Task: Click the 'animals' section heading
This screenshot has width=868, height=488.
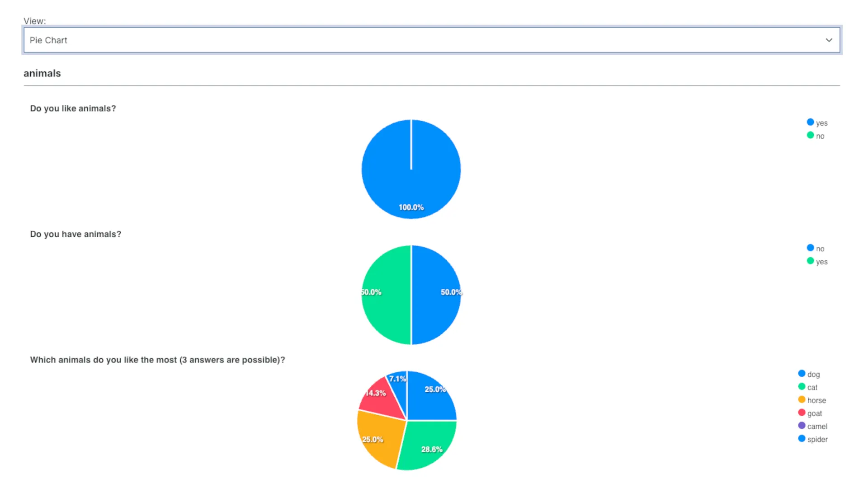Action: pyautogui.click(x=42, y=73)
